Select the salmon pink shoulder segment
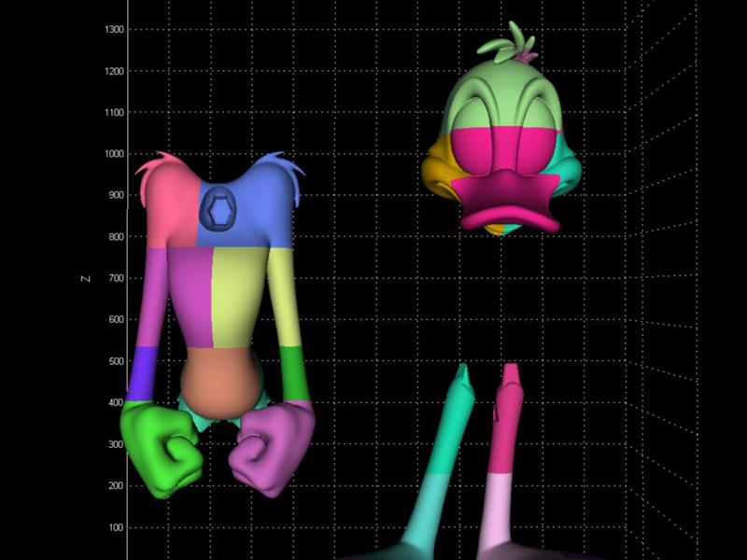This screenshot has width=747, height=560. (172, 204)
